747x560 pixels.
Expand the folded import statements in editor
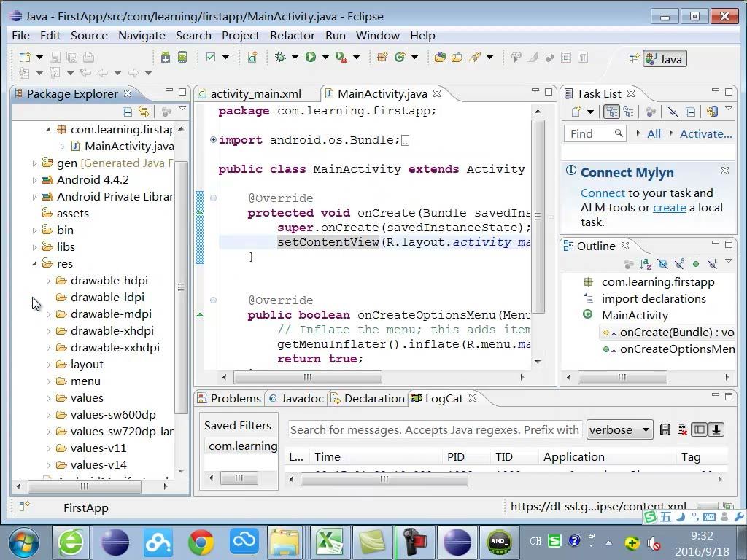click(x=213, y=140)
